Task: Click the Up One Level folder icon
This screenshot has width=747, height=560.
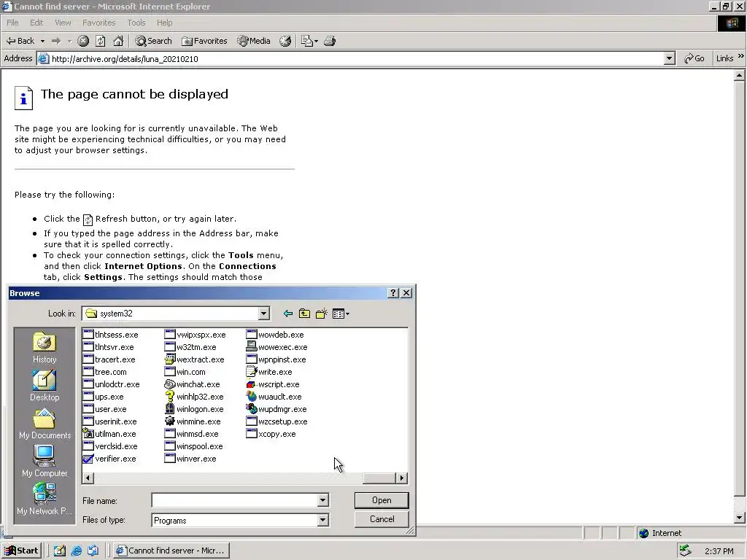Action: pyautogui.click(x=304, y=314)
